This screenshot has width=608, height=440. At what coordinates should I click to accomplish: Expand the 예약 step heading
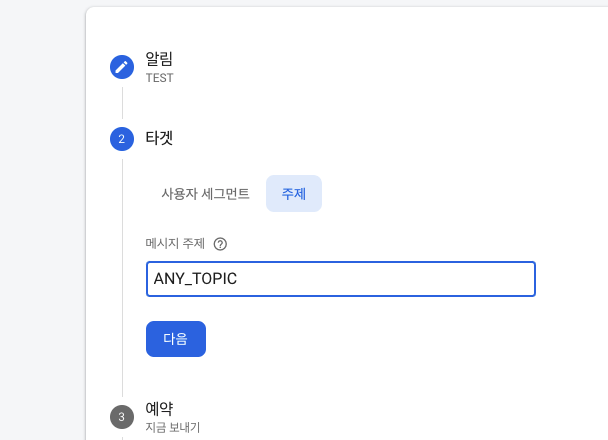(x=159, y=408)
